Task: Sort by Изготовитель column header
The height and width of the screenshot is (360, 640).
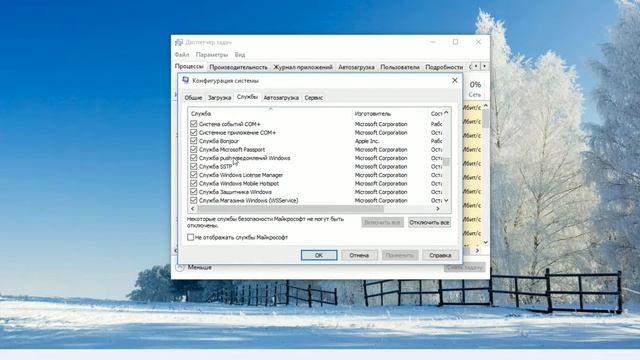Action: [x=390, y=113]
